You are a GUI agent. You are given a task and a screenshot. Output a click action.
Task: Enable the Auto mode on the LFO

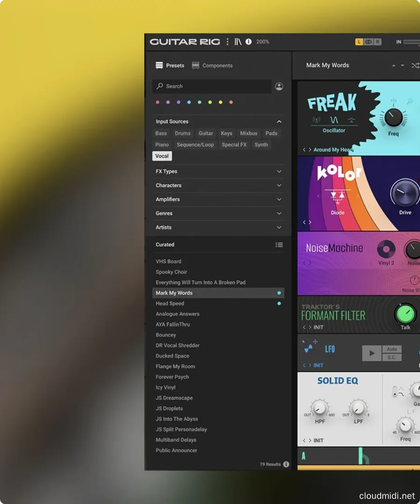(x=392, y=349)
